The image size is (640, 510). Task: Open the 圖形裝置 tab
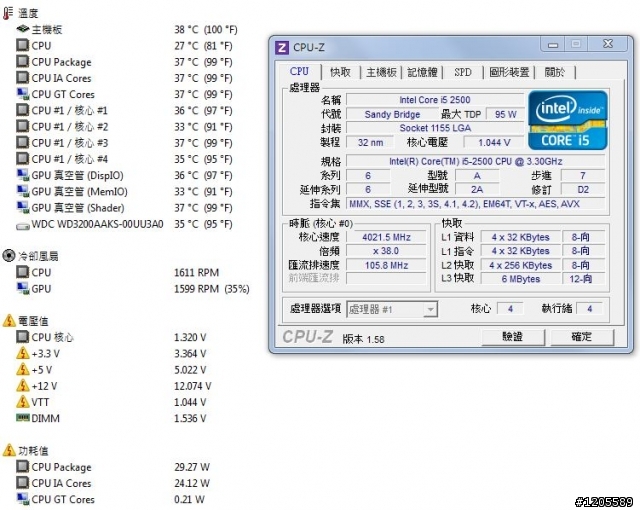click(x=509, y=72)
